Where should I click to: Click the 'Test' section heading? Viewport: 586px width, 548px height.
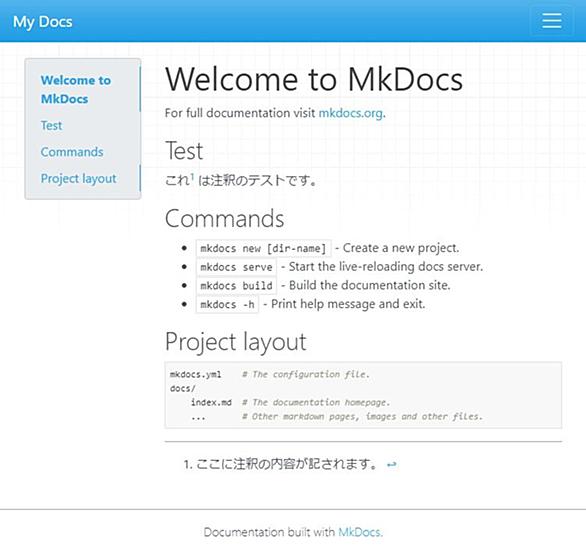[184, 151]
